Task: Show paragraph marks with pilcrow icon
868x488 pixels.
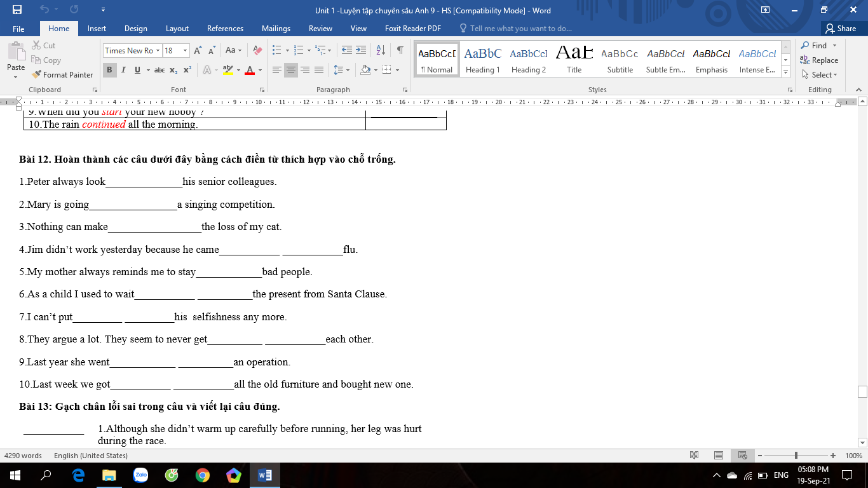Action: pos(400,51)
